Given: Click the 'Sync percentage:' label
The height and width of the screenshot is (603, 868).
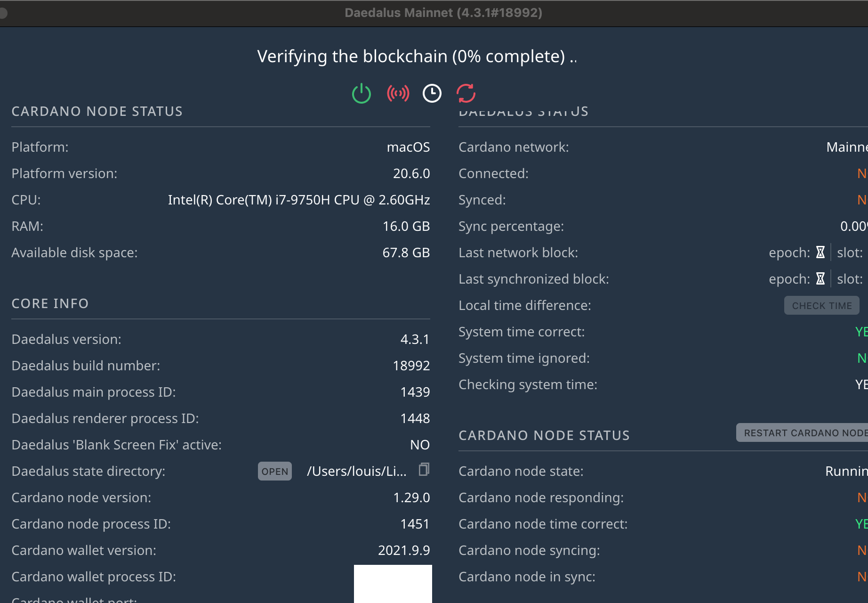Looking at the screenshot, I should click(511, 226).
